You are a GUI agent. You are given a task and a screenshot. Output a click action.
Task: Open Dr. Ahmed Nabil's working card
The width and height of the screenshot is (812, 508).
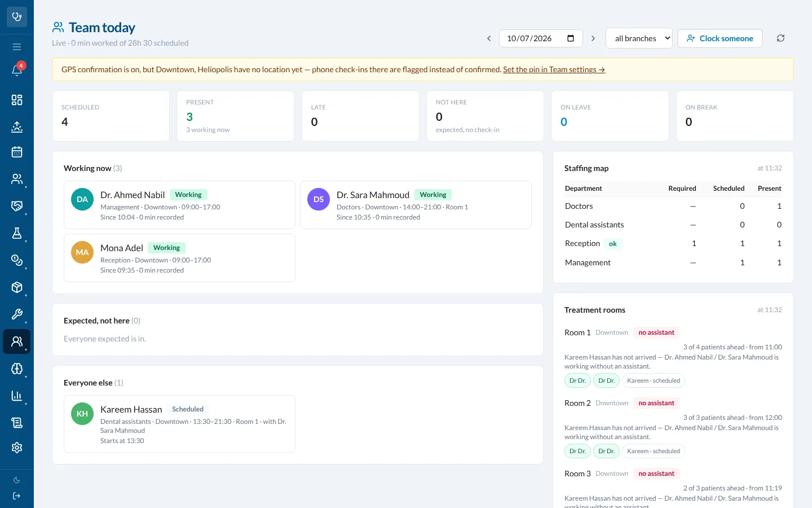click(179, 205)
